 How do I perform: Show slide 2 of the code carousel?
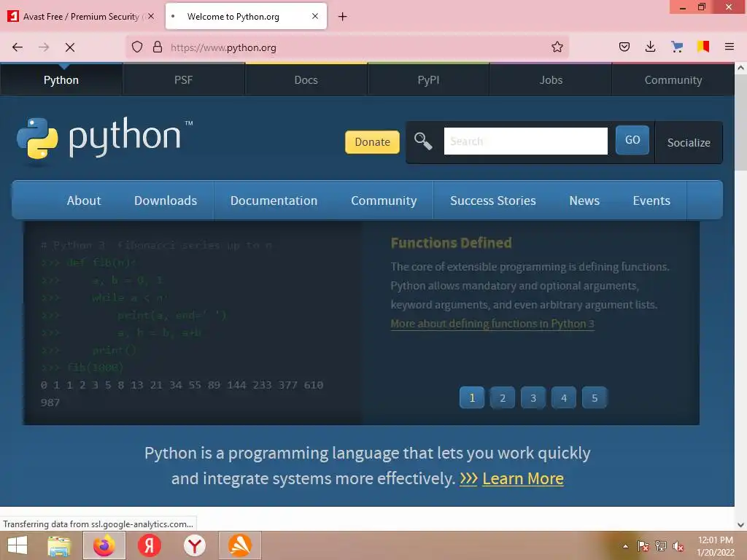tap(502, 397)
